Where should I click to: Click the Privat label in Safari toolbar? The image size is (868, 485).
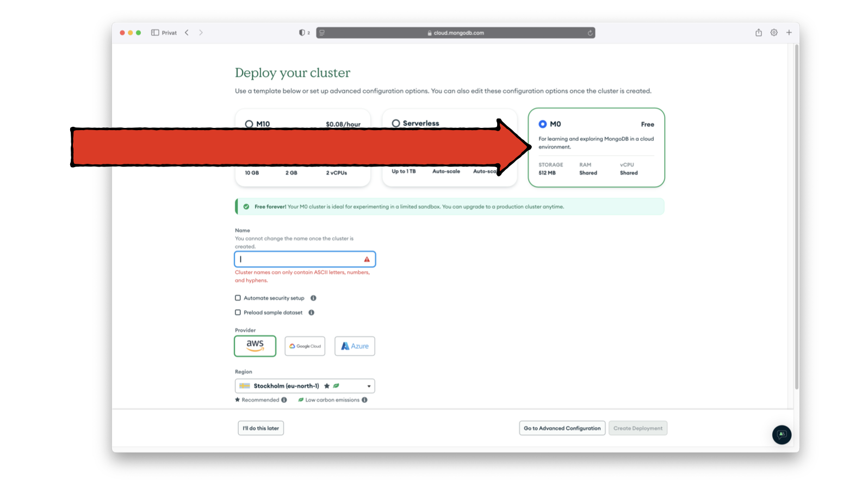pyautogui.click(x=169, y=33)
